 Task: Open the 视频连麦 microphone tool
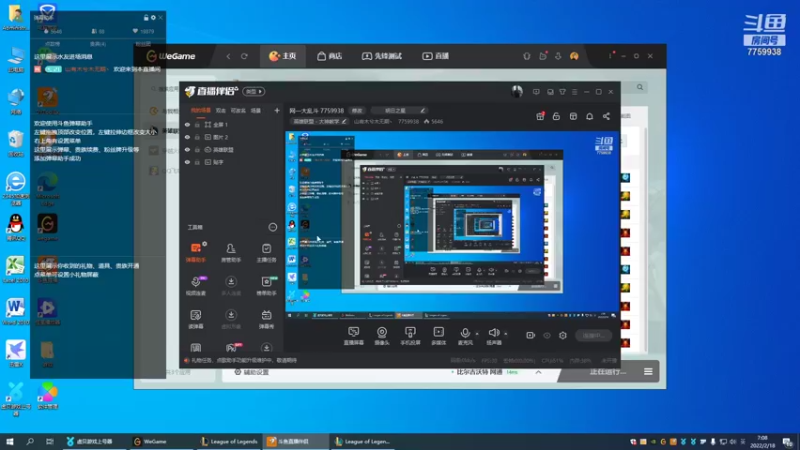195,286
